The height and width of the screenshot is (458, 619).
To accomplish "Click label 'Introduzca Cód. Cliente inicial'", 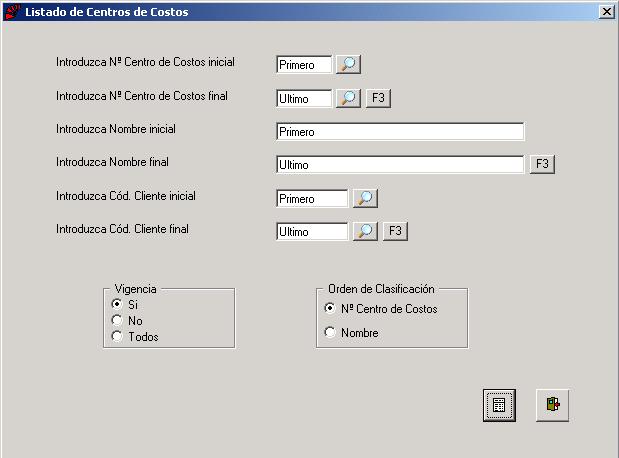I will [126, 196].
